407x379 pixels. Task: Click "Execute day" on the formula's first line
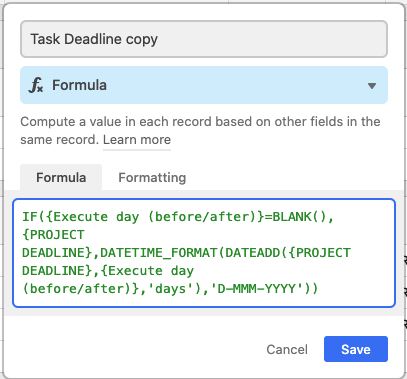point(96,217)
